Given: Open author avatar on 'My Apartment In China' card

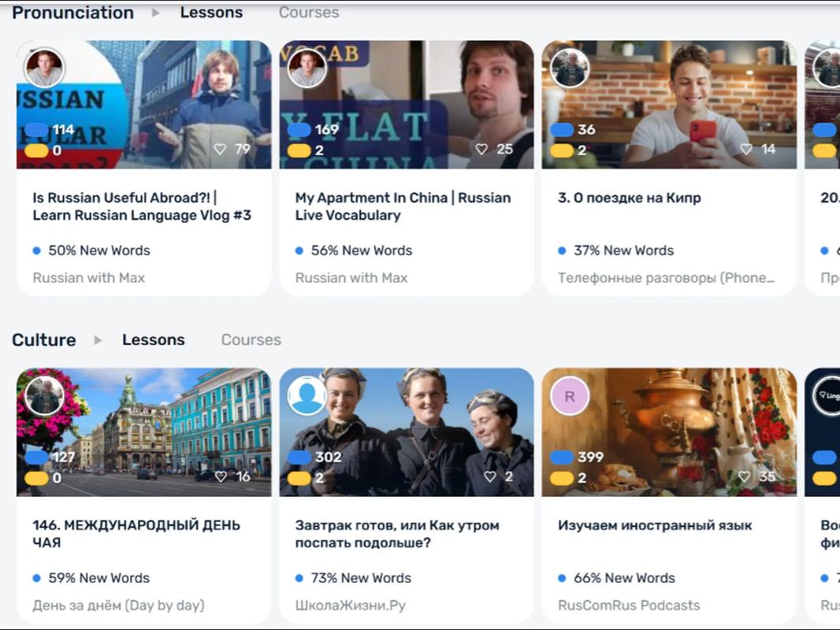Looking at the screenshot, I should pyautogui.click(x=307, y=68).
